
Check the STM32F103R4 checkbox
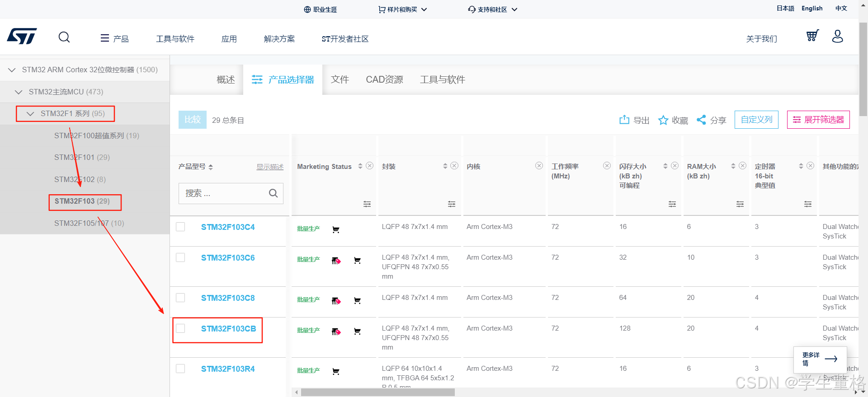(x=180, y=369)
